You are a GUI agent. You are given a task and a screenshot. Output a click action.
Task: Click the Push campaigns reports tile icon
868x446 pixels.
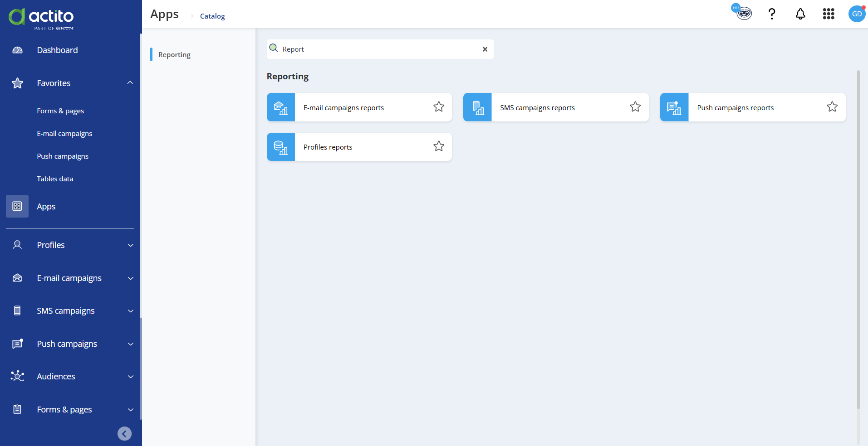(674, 107)
